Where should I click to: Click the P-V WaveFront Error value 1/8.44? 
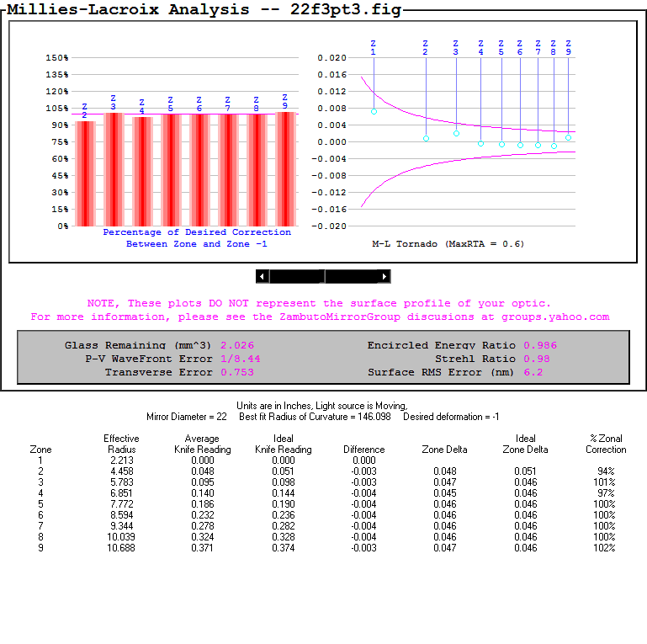point(241,359)
